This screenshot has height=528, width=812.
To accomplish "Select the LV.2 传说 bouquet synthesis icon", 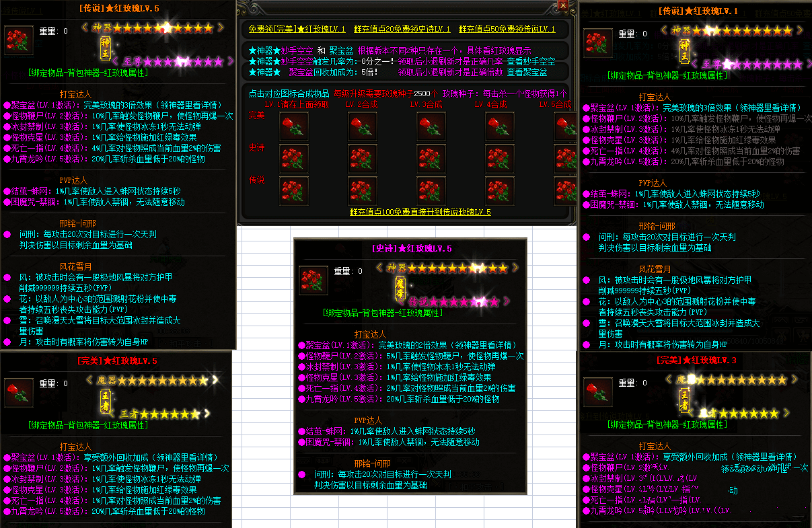I will [362, 190].
